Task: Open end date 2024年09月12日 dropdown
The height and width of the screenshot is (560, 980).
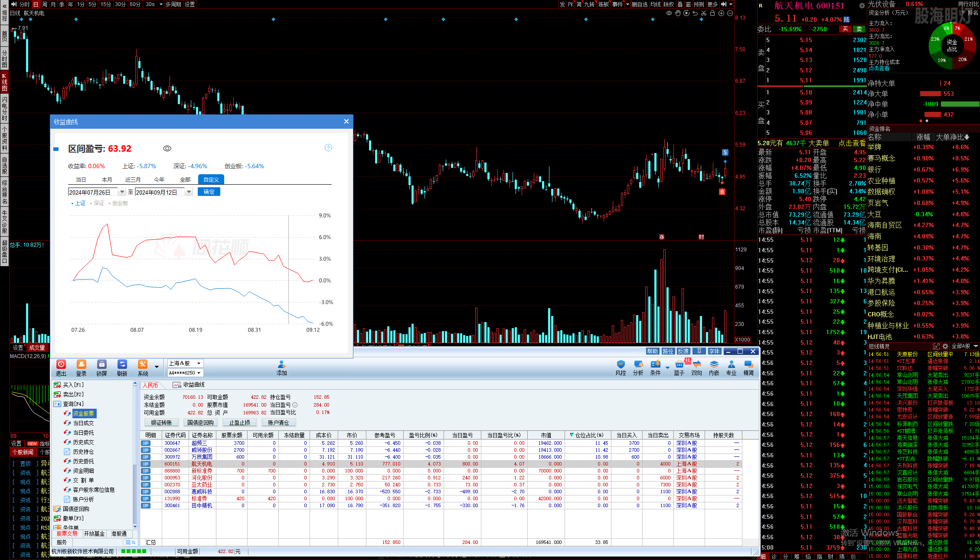Action: click(189, 192)
